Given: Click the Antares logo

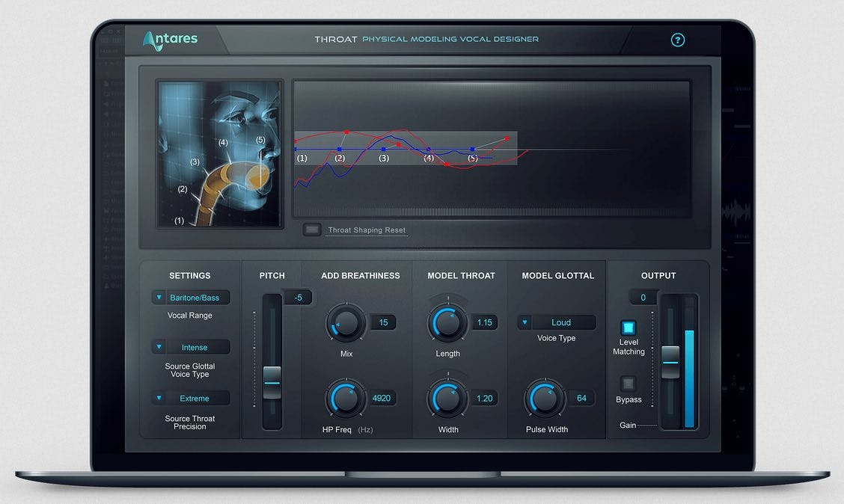Looking at the screenshot, I should (x=171, y=40).
